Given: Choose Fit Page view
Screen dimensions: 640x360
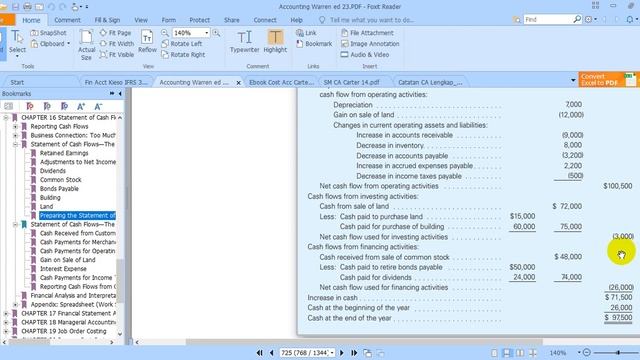Looking at the screenshot, I should (x=116, y=33).
